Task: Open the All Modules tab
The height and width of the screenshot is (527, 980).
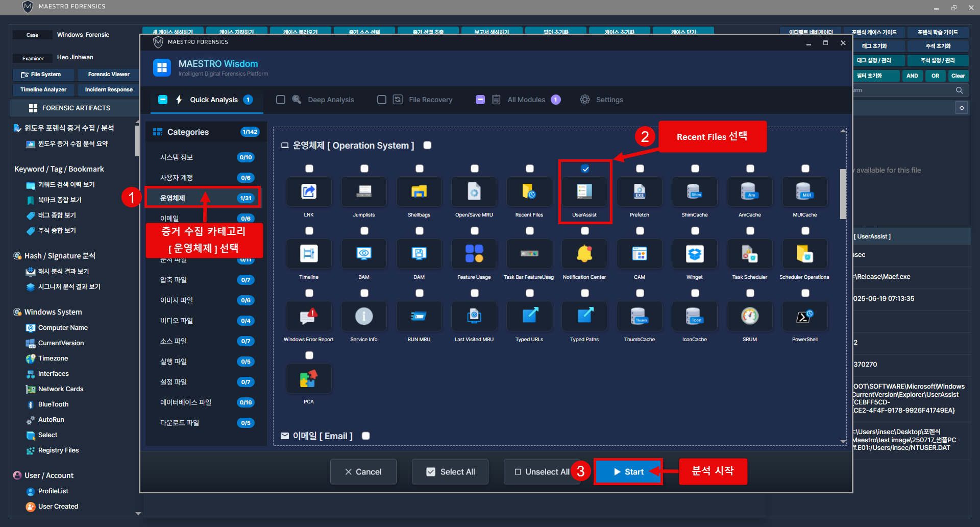Action: tap(526, 100)
